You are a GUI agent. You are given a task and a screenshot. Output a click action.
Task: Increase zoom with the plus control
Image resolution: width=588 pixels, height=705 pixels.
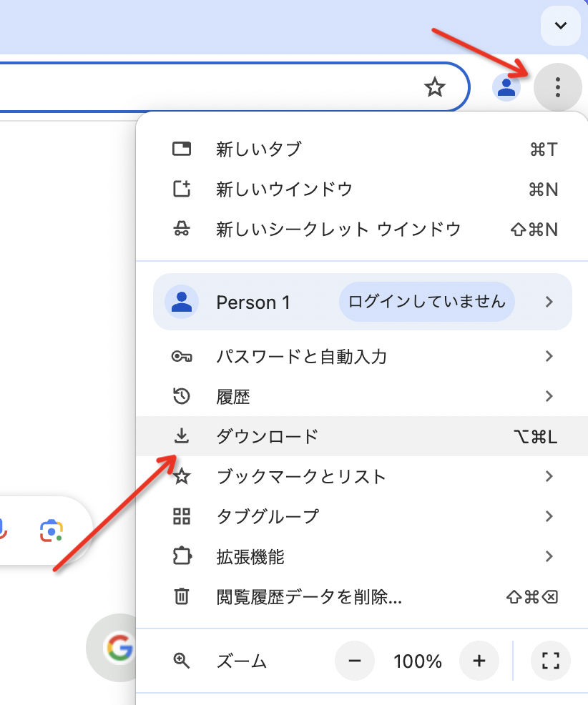pos(479,661)
